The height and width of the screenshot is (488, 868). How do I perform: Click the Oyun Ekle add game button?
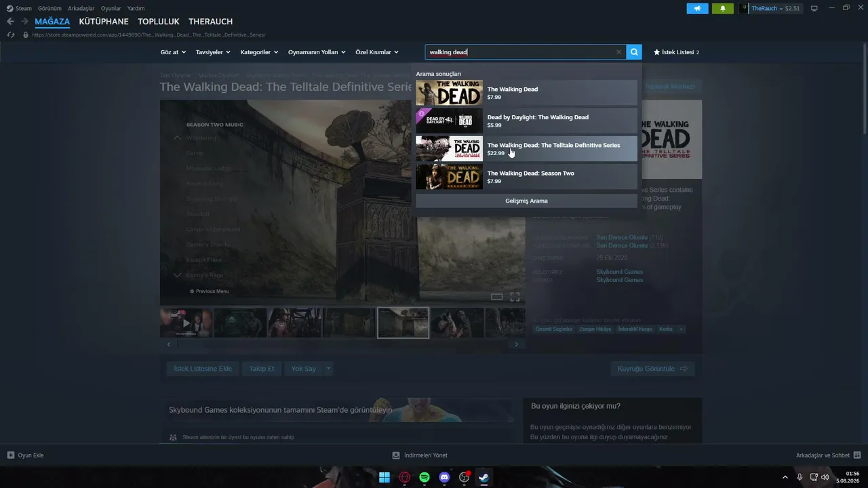coord(26,455)
